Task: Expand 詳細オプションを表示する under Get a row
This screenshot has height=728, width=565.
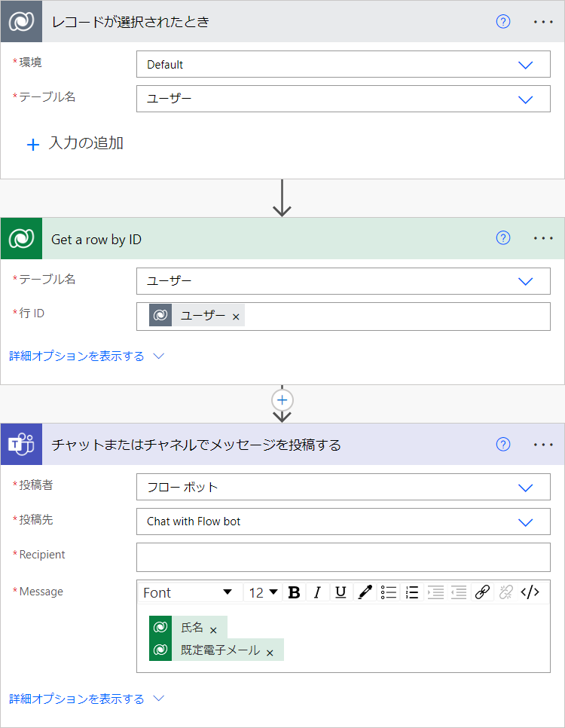Action: pyautogui.click(x=86, y=356)
